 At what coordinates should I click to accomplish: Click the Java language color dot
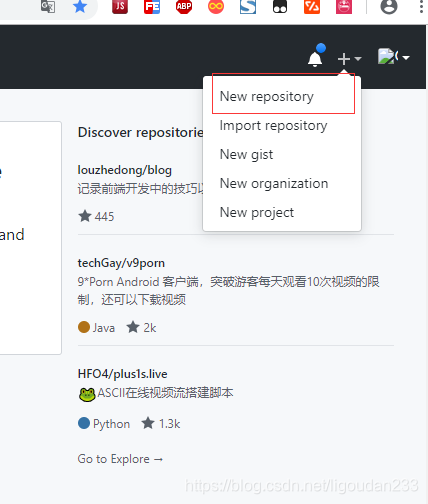[x=84, y=327]
